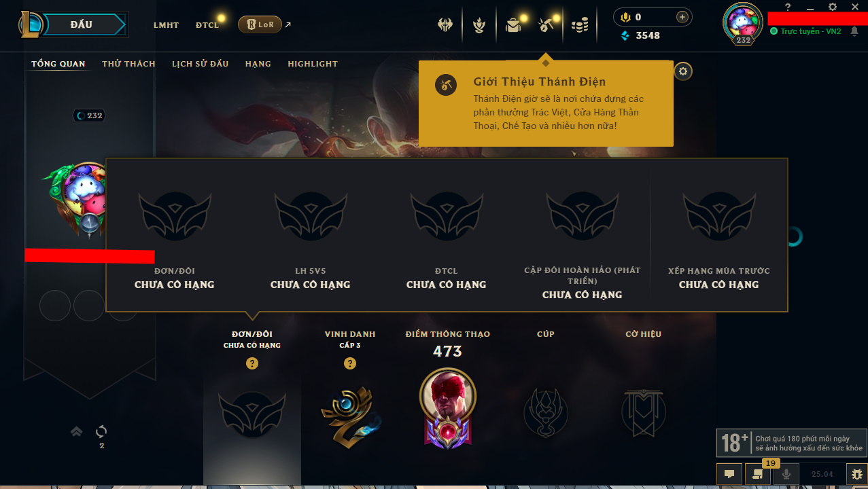Open the chat bubble button
Screen dimensions: 868x489
(x=729, y=474)
